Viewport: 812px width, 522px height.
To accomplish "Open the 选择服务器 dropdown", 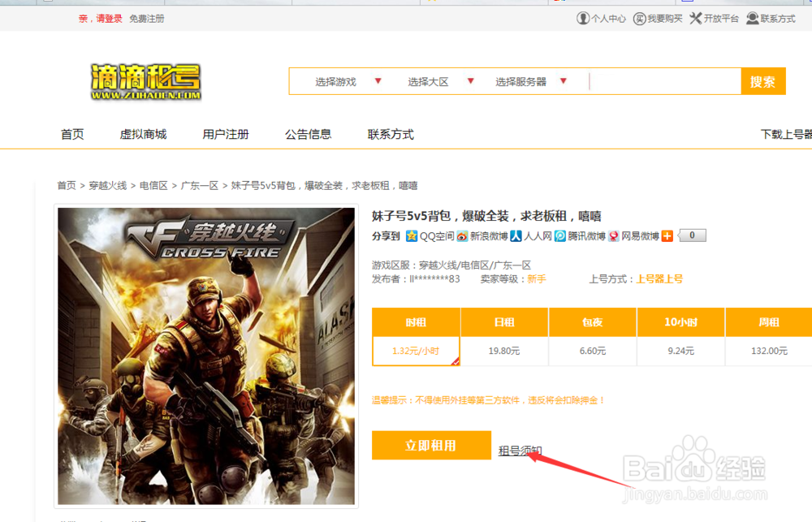I will 531,81.
